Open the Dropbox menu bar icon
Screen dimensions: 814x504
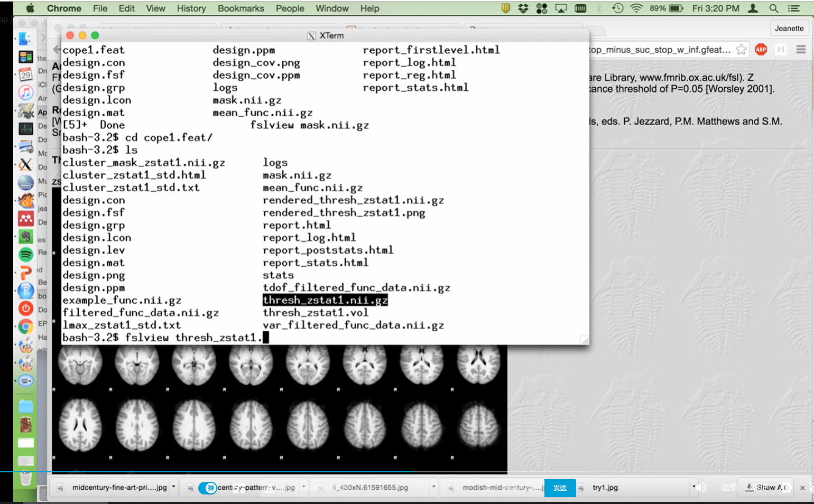pyautogui.click(x=523, y=8)
